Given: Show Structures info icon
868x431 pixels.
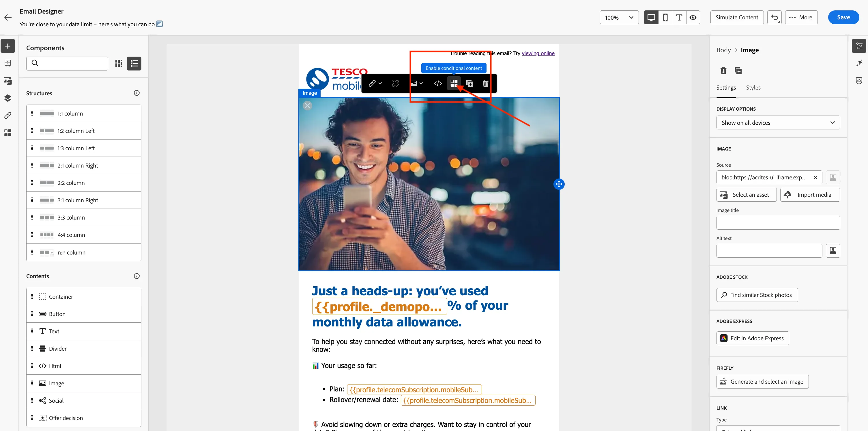Looking at the screenshot, I should [x=136, y=93].
